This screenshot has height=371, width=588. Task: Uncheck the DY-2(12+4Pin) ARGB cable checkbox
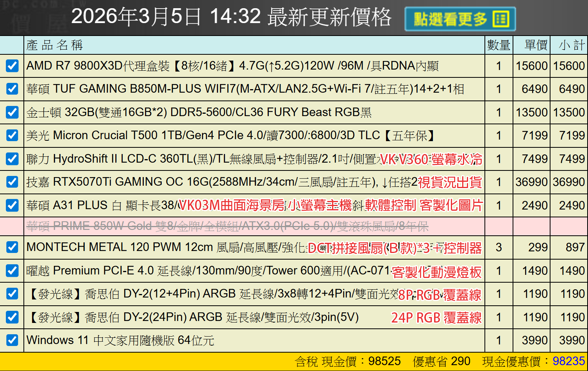pos(12,294)
